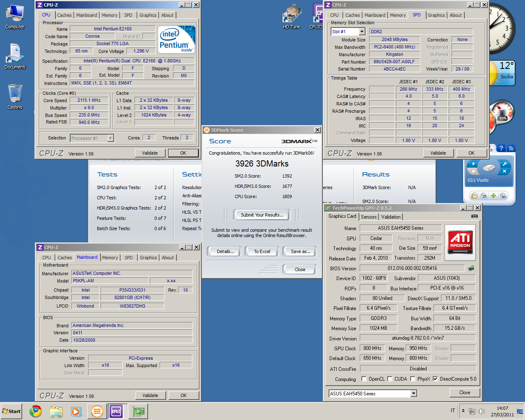Open the Processor #1 selection dropdown
Screen dimensions: 525x420
[110, 138]
